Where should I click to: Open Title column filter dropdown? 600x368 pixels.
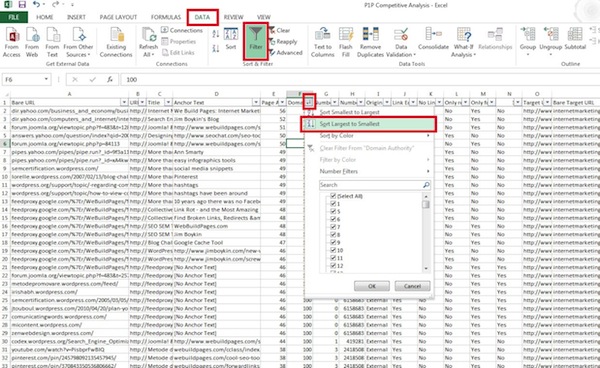click(x=168, y=103)
